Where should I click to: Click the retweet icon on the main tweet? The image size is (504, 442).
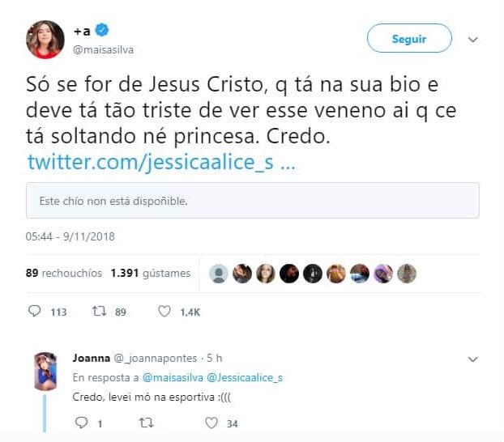point(98,312)
